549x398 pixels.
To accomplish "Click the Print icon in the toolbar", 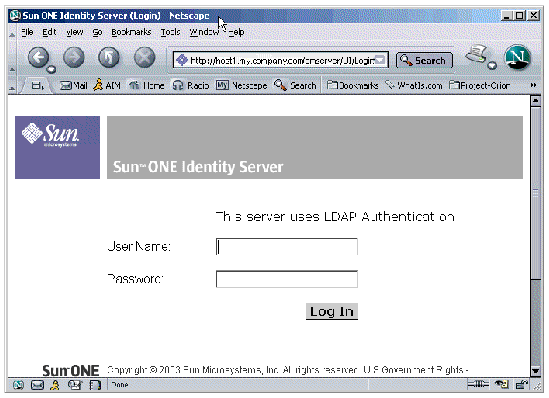I will [476, 54].
